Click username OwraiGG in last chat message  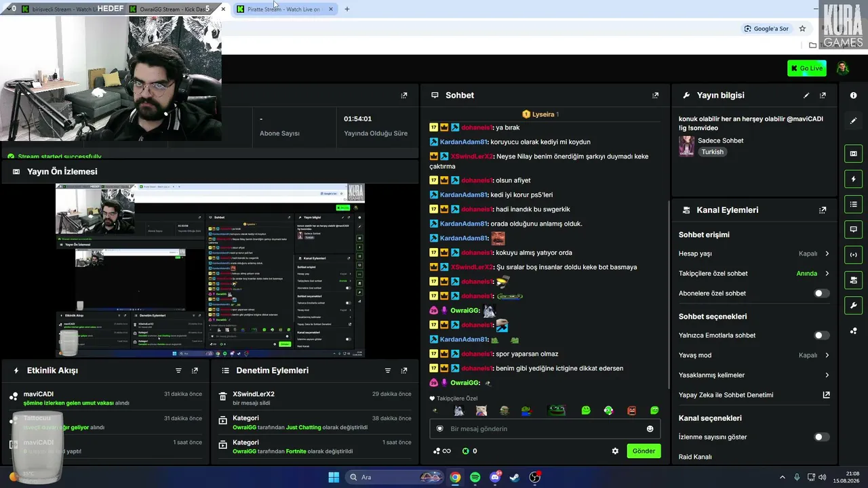[465, 383]
